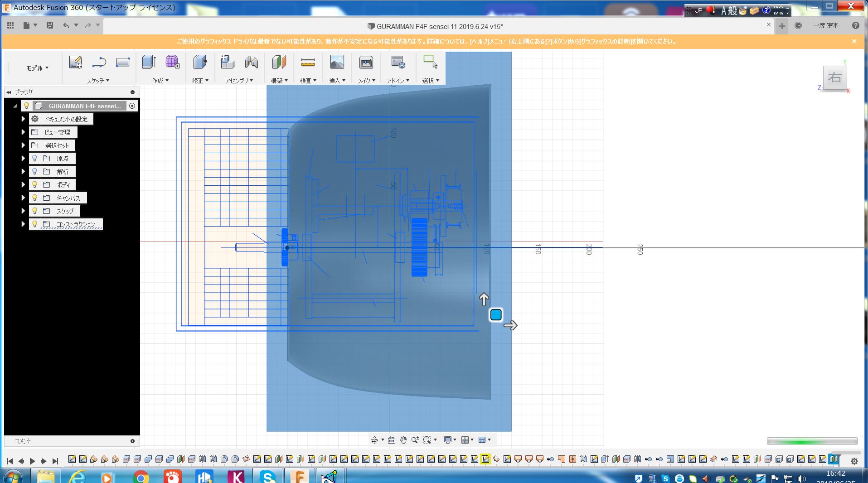Select the Extrude tool icon
The image size is (868, 483).
click(149, 62)
